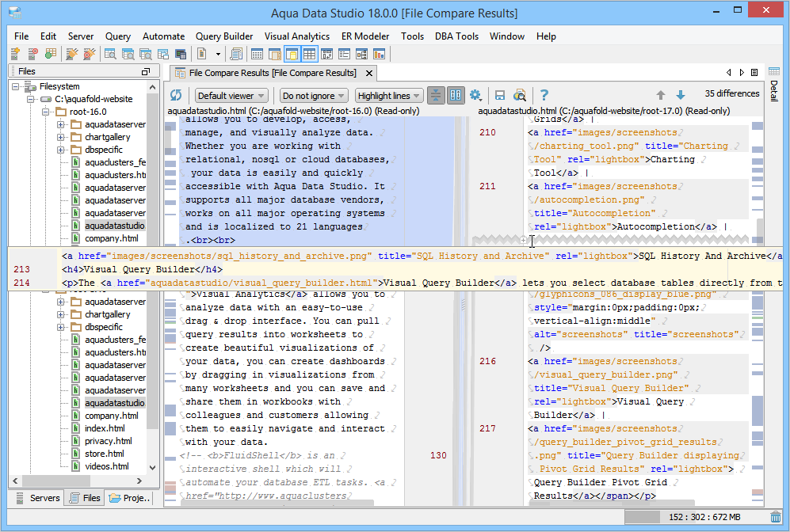The image size is (790, 532).
Task: Open the Visual Analytics menu
Action: [x=297, y=36]
